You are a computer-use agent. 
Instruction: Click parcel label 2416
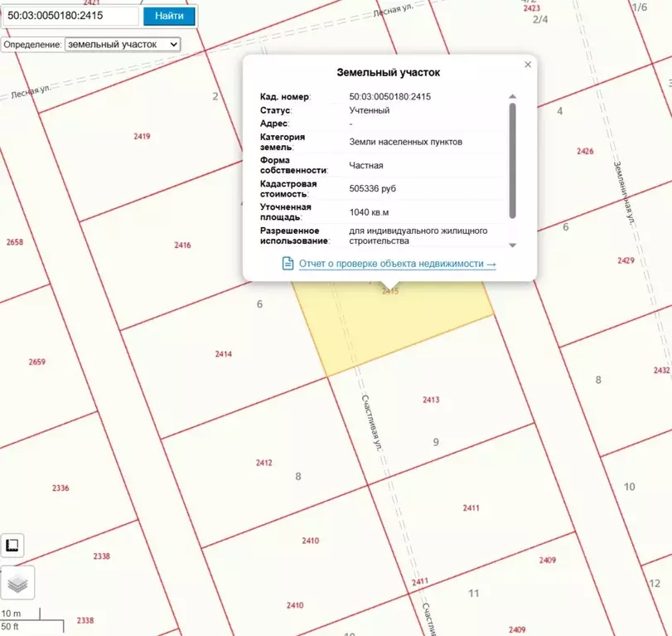point(182,245)
